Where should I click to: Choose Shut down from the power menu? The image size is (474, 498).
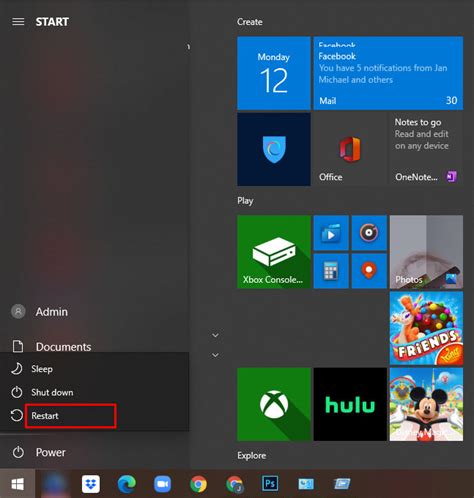(x=94, y=392)
